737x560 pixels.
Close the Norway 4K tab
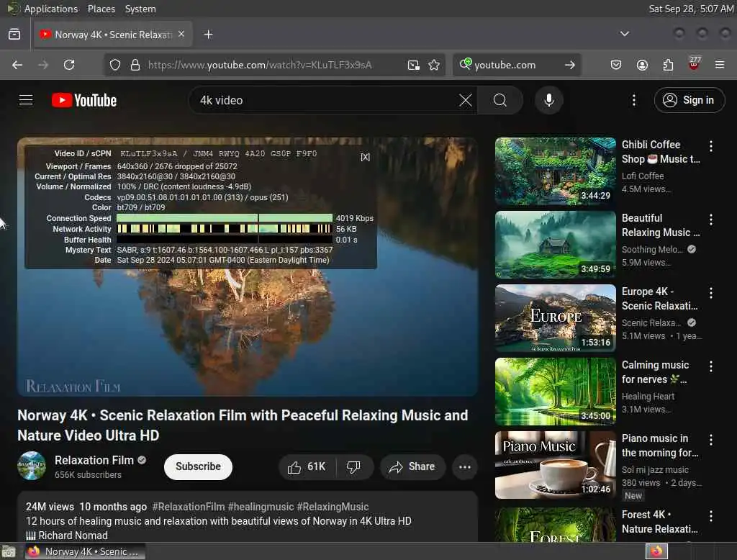(x=181, y=35)
